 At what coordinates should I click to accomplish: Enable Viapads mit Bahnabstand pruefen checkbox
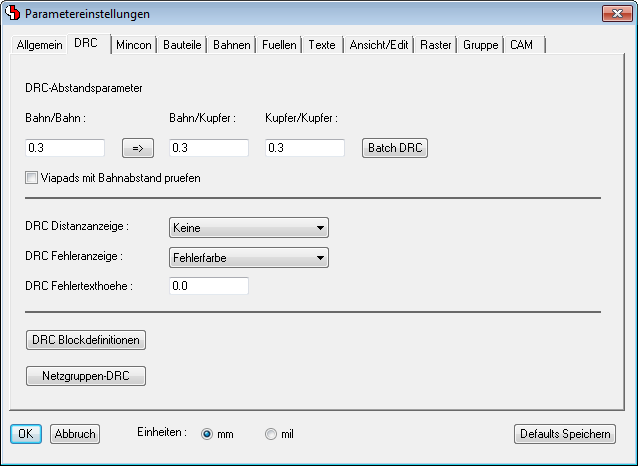32,178
